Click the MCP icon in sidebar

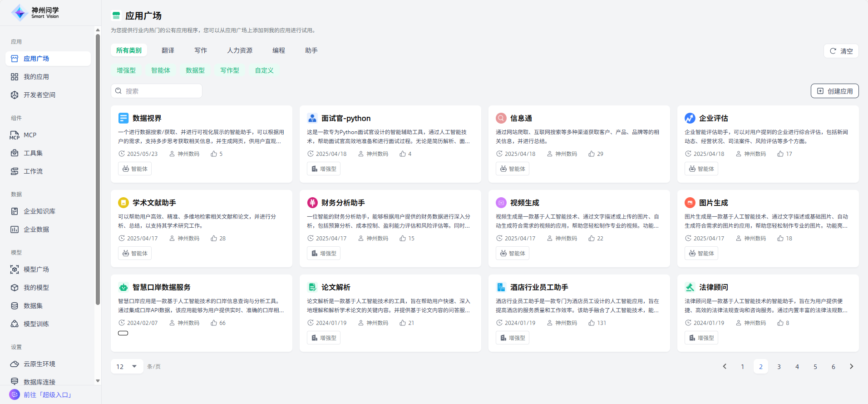click(x=15, y=135)
